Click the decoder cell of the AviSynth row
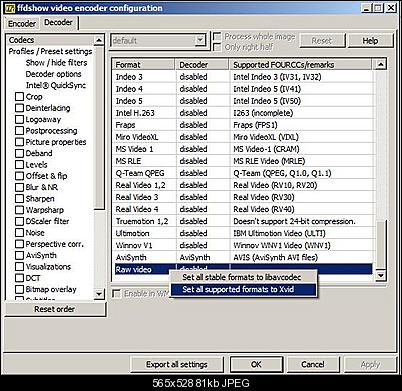The width and height of the screenshot is (402, 391). [x=202, y=257]
